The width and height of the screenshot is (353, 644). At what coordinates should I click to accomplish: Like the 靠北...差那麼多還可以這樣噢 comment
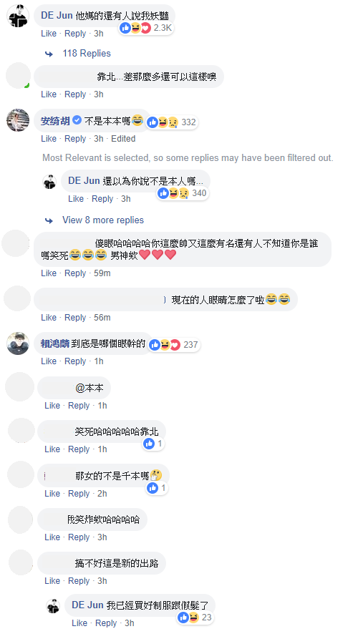(49, 94)
